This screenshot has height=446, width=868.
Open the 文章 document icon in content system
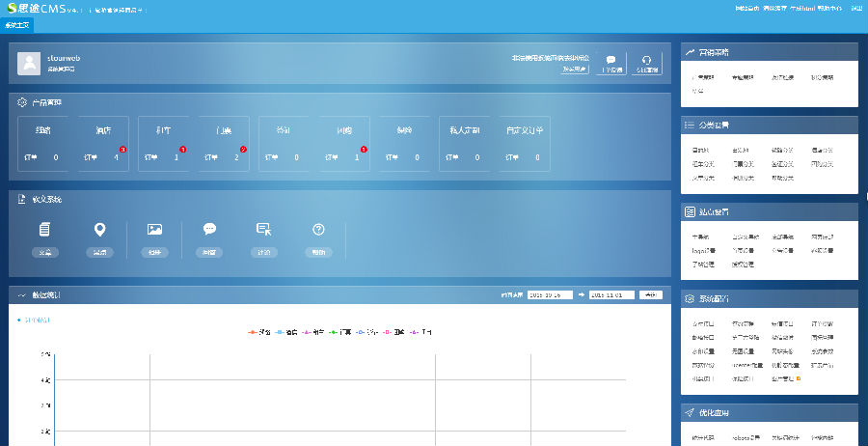pyautogui.click(x=44, y=230)
